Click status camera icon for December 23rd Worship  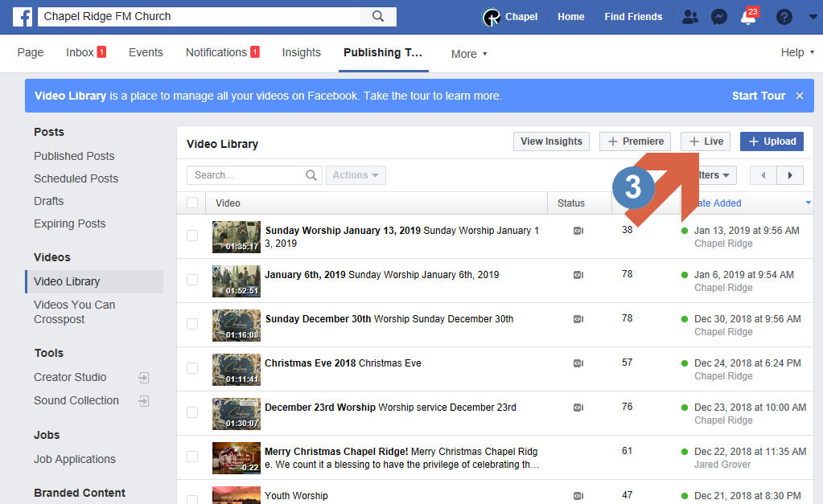tap(578, 408)
